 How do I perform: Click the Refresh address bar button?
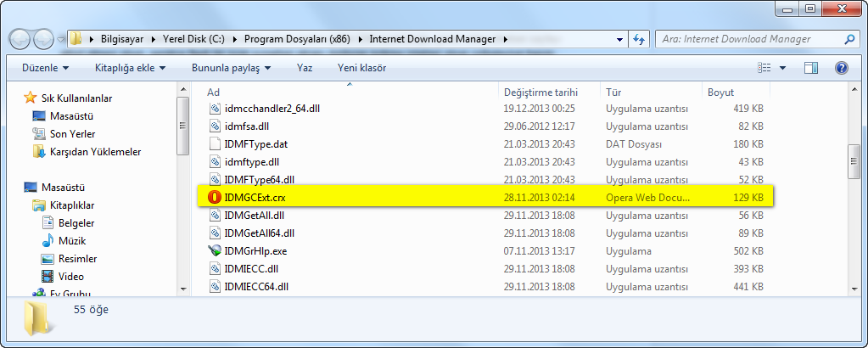tap(639, 39)
